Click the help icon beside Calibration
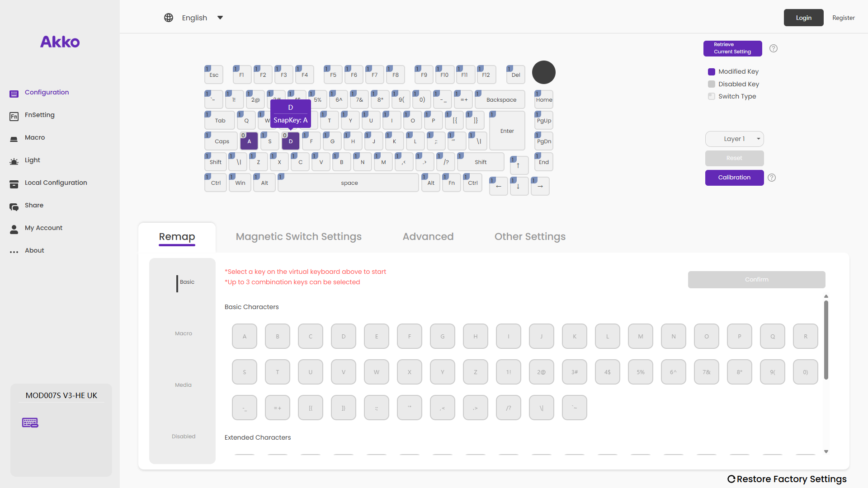The width and height of the screenshot is (868, 488). pyautogui.click(x=772, y=178)
